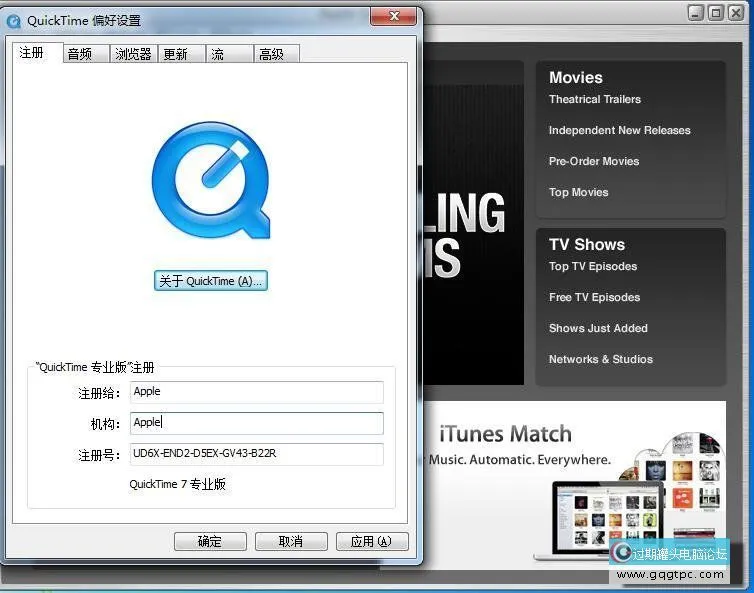Click the 注册给 input field
Screen dimensions: 754x593
(x=256, y=392)
